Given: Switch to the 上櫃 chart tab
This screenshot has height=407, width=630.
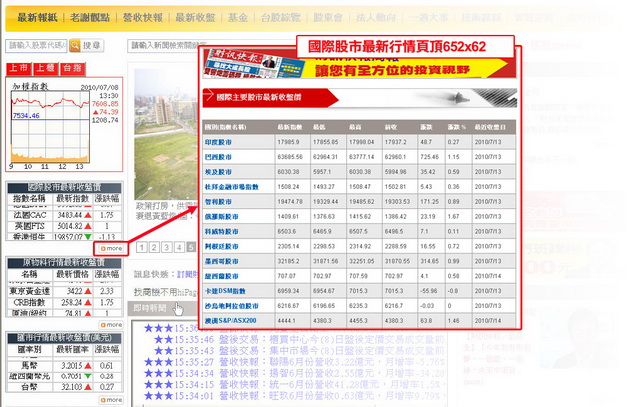Looking at the screenshot, I should 45,68.
